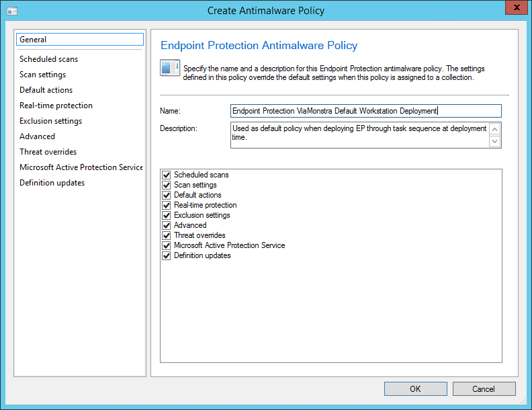Open Scan settings page in left pane

42,75
